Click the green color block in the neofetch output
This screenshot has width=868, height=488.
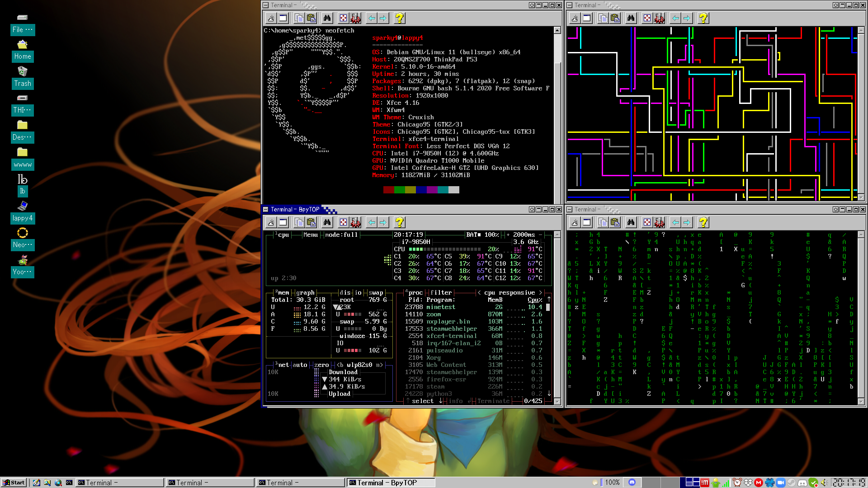click(399, 190)
